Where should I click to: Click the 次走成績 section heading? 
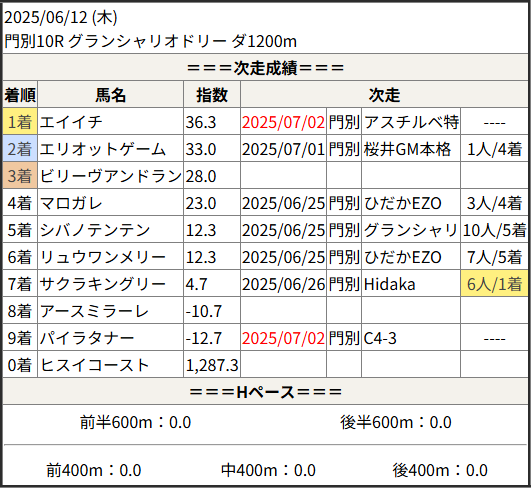[266, 68]
